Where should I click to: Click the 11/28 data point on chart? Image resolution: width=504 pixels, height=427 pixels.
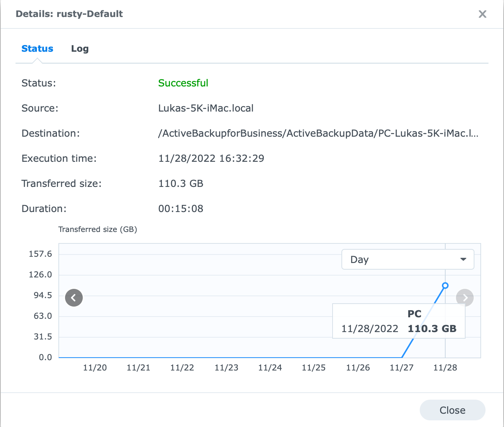click(x=445, y=286)
